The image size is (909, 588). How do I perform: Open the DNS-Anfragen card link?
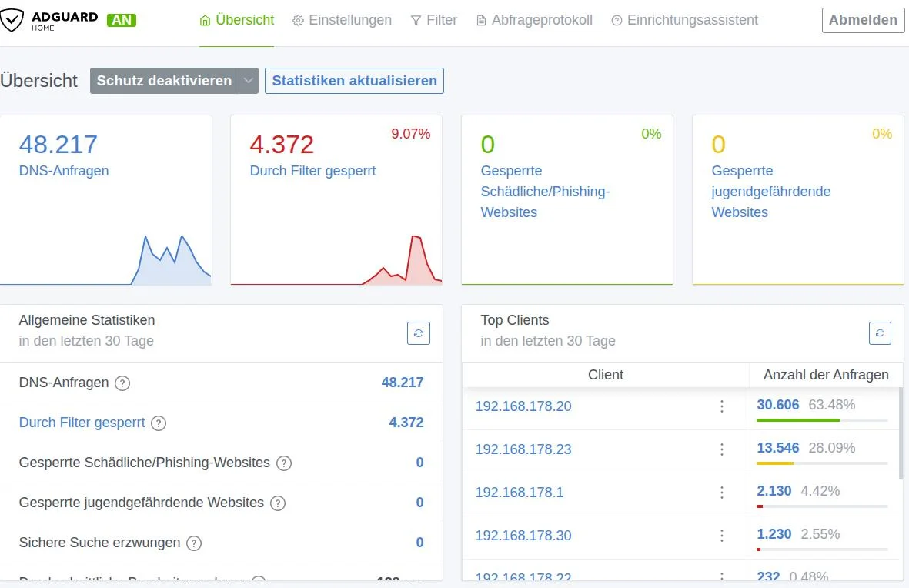[64, 171]
